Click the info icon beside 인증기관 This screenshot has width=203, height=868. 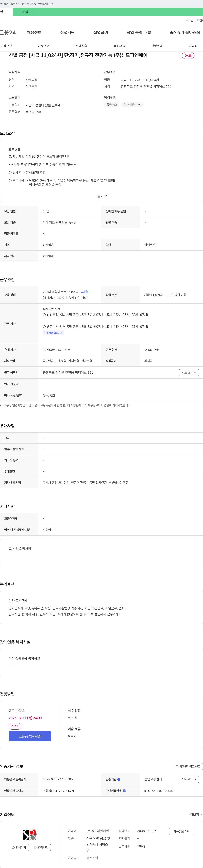[x=119, y=779]
